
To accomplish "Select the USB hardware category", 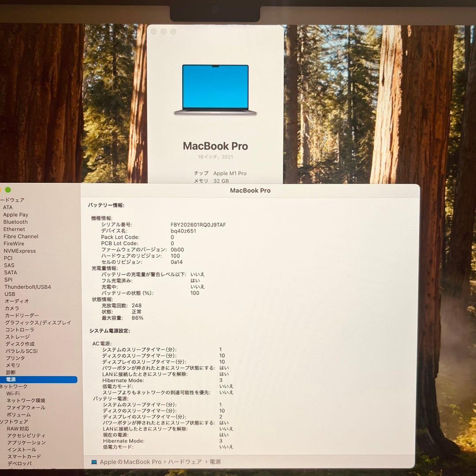I will coord(10,294).
